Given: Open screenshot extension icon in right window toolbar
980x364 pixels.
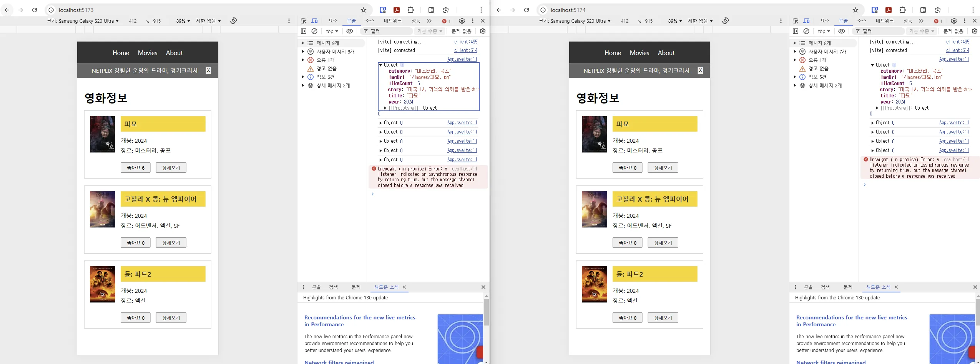Looking at the screenshot, I should (x=938, y=10).
